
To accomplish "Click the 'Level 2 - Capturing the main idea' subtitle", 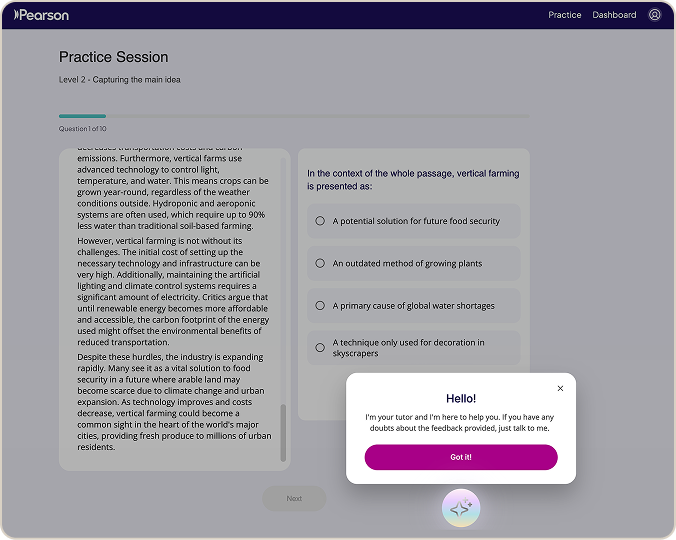I will tap(119, 80).
